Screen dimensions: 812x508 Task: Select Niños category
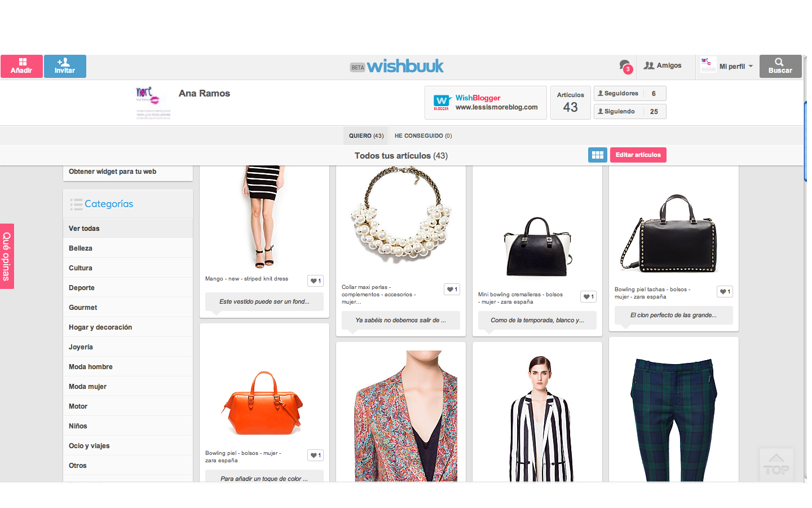pyautogui.click(x=128, y=426)
